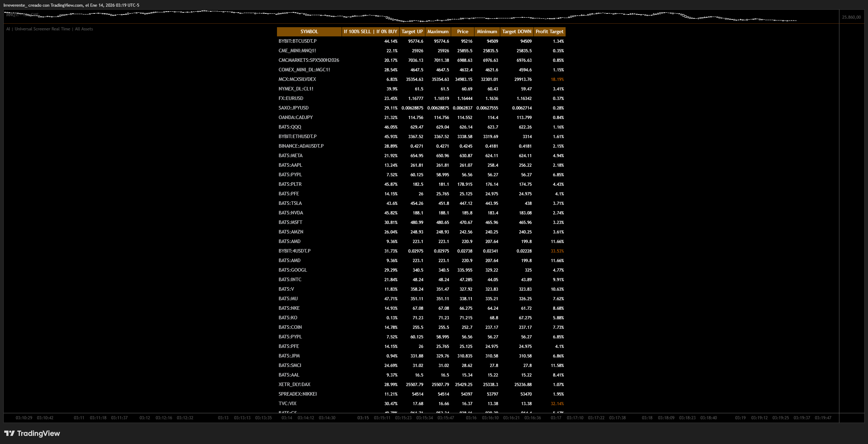Select the 95216 price value for BTCUSDT.P
This screenshot has width=868, height=444.
pos(466,41)
